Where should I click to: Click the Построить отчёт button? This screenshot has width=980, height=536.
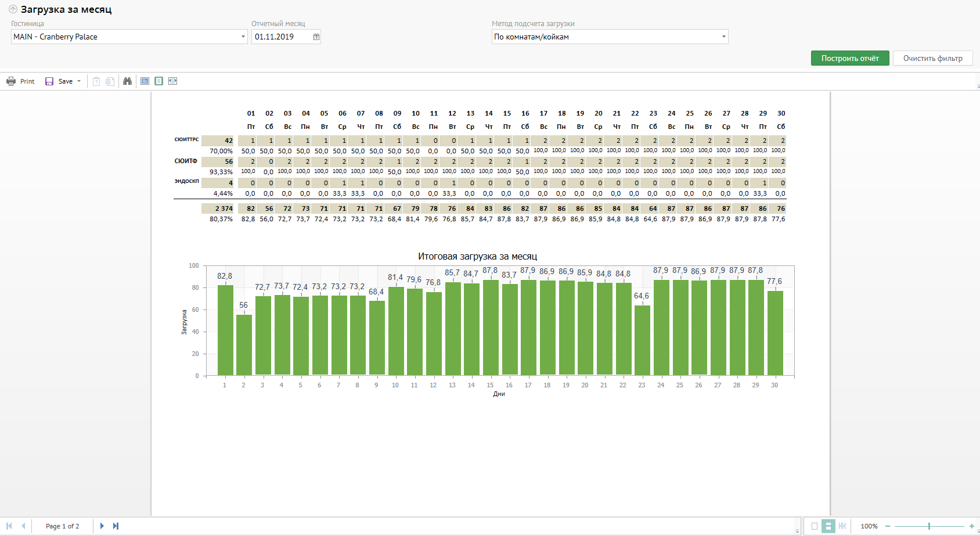(x=850, y=58)
